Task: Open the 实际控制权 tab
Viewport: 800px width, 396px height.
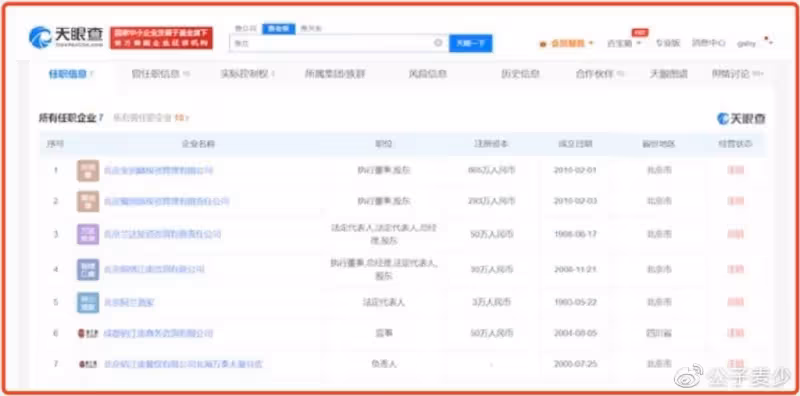Action: point(247,74)
